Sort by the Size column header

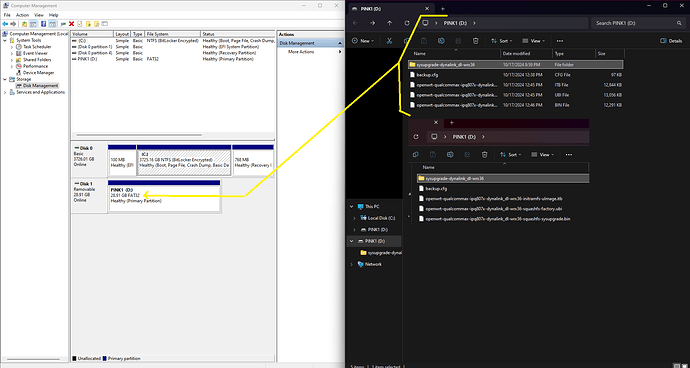[x=610, y=54]
